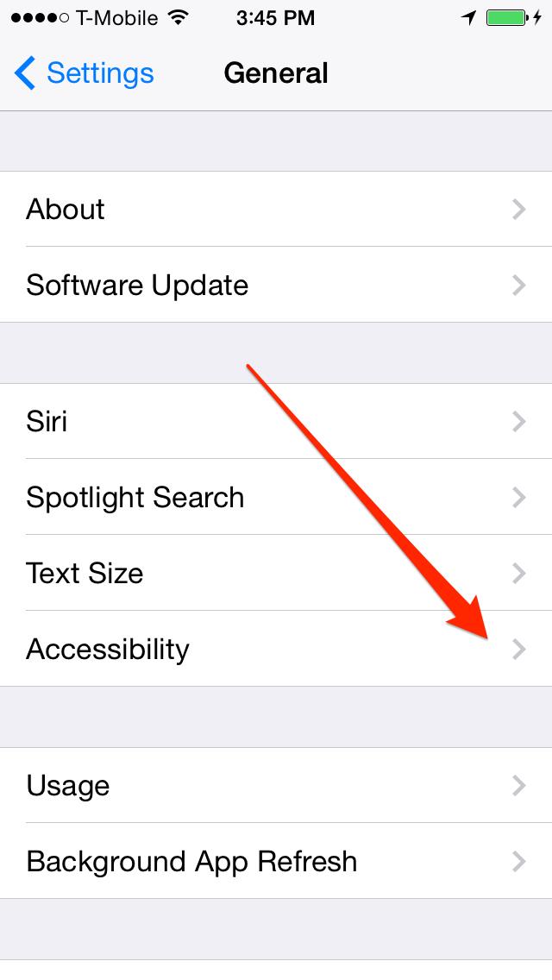Open Background App Refresh
This screenshot has width=552, height=980.
coord(276,861)
